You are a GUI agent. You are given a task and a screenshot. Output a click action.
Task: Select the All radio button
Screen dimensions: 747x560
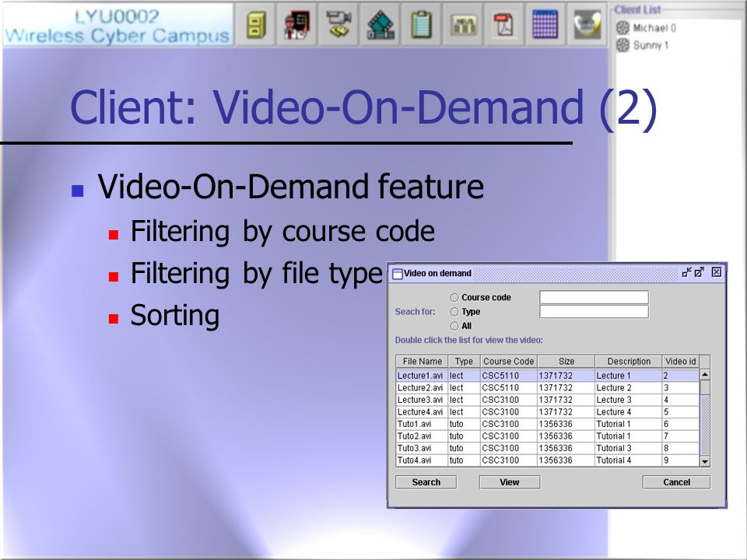tap(454, 326)
